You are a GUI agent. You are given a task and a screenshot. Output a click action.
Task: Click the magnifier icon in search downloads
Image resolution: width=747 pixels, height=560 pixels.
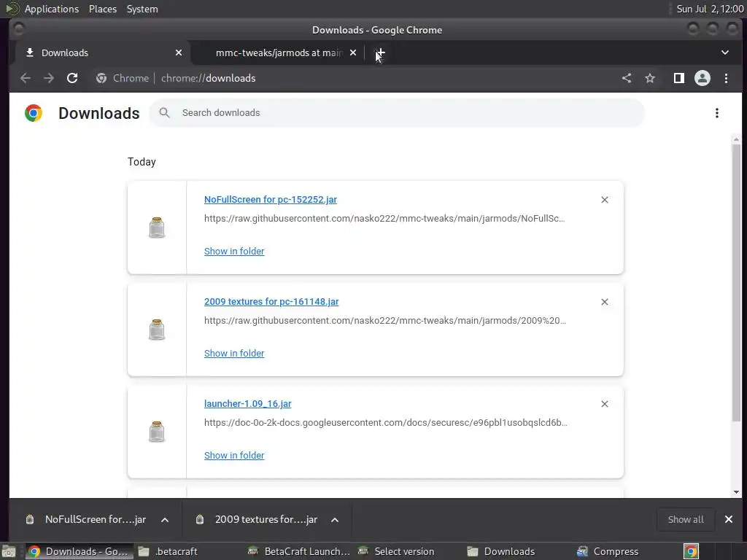click(x=164, y=113)
